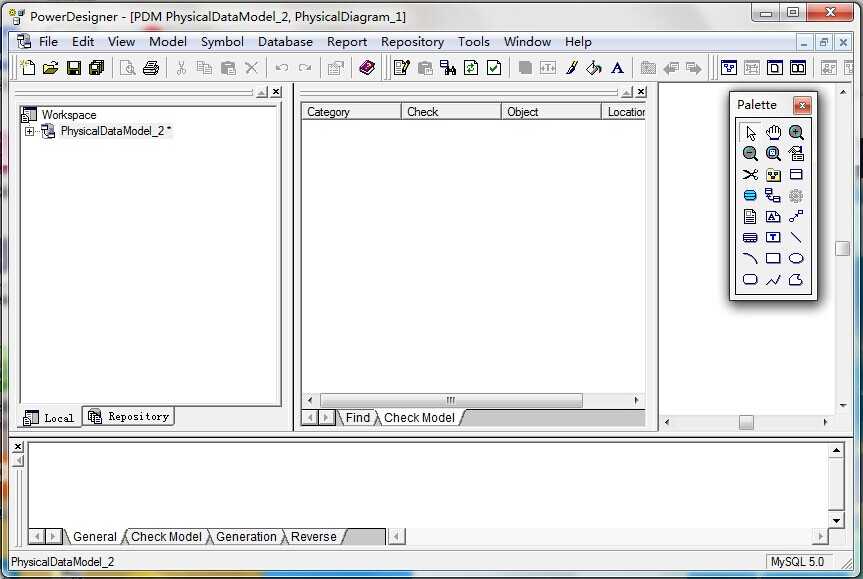Select the File tool in the Palette

pos(750,216)
